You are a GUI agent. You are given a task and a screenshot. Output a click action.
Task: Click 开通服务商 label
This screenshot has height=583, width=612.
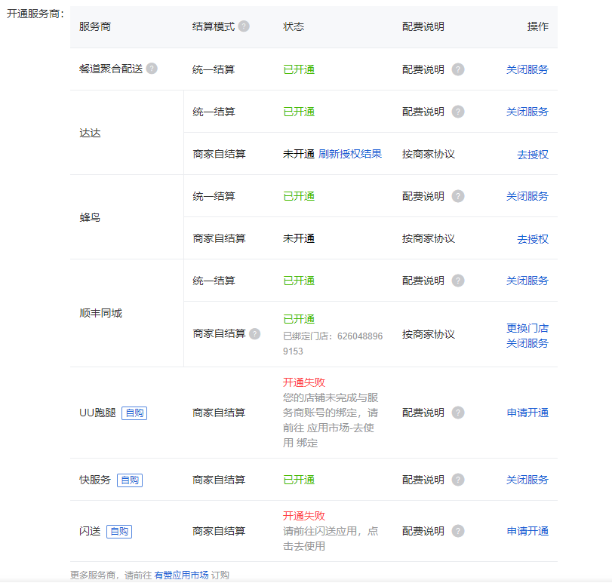pyautogui.click(x=35, y=14)
